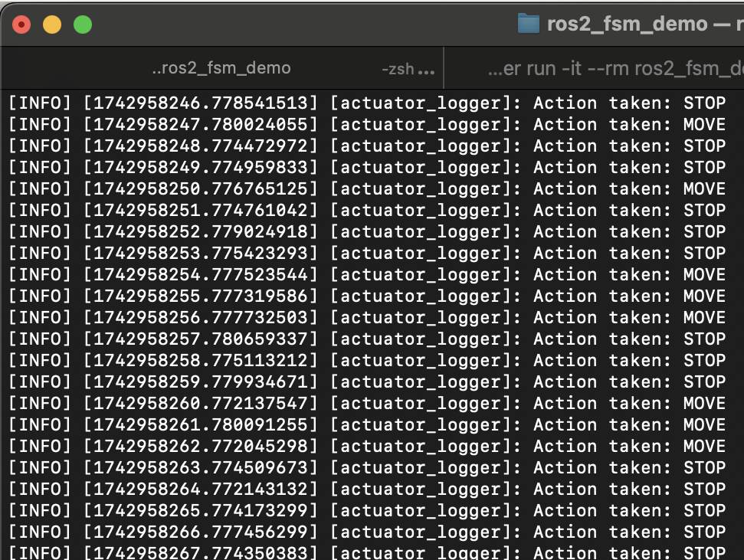Click MOVE action on the 1742958262 line
This screenshot has width=744, height=560.
point(704,446)
